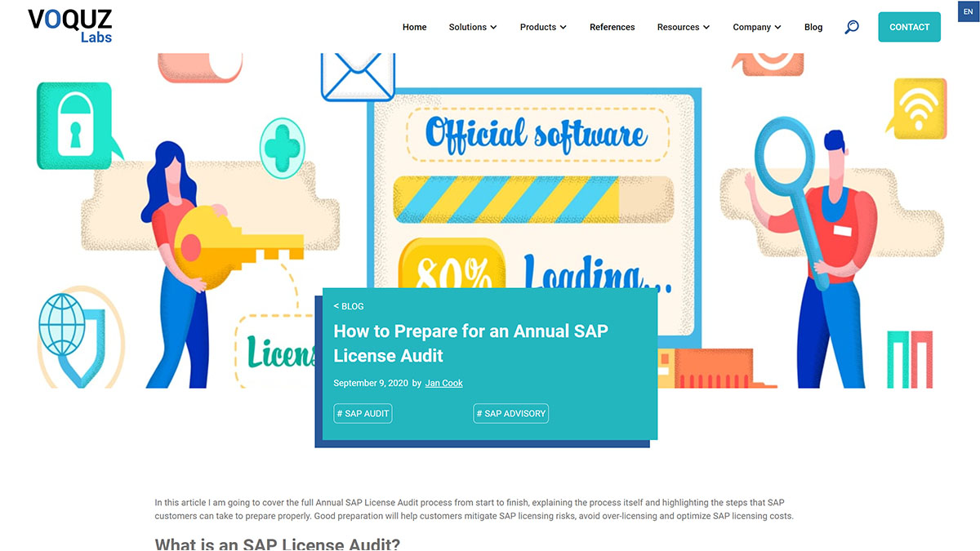Open the Products dropdown menu

click(x=542, y=27)
